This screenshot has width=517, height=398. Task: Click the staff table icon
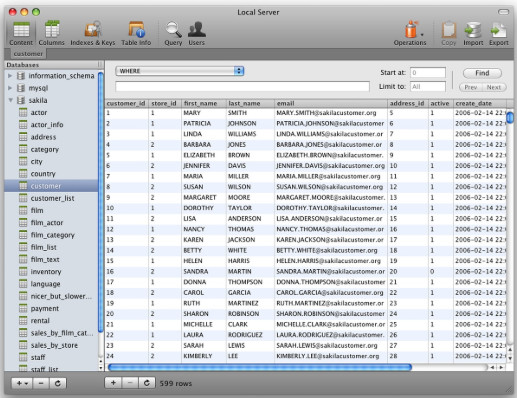(x=23, y=357)
